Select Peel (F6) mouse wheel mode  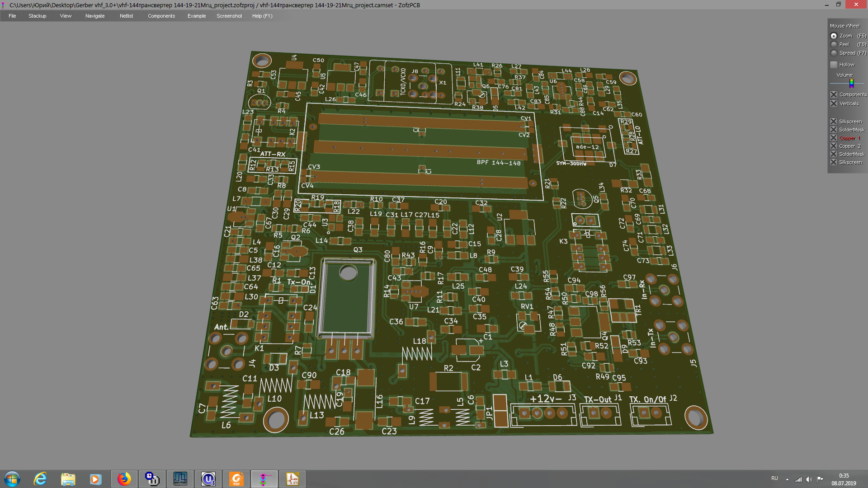point(834,44)
